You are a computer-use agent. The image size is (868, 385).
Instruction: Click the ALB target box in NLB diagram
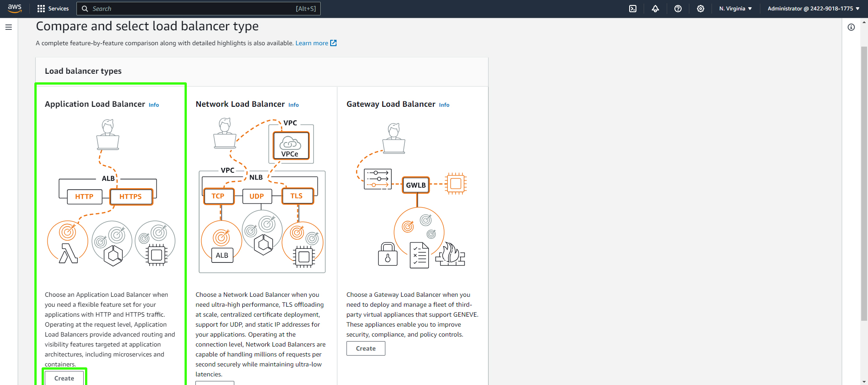222,255
